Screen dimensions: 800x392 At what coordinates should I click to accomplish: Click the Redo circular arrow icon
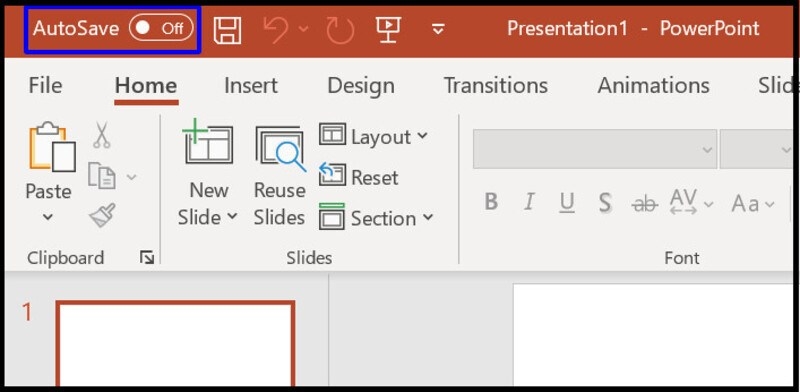point(340,30)
